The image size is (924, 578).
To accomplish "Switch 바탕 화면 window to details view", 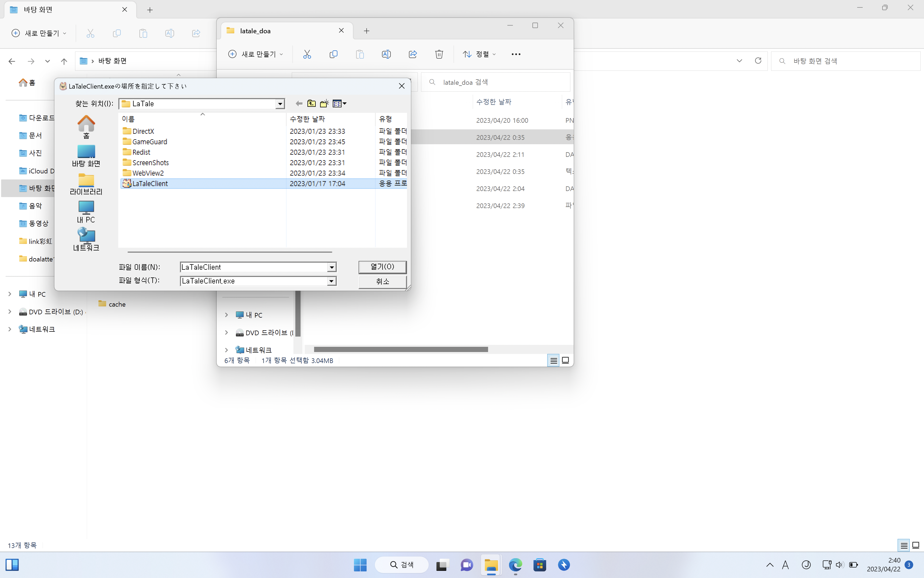I will click(x=904, y=546).
